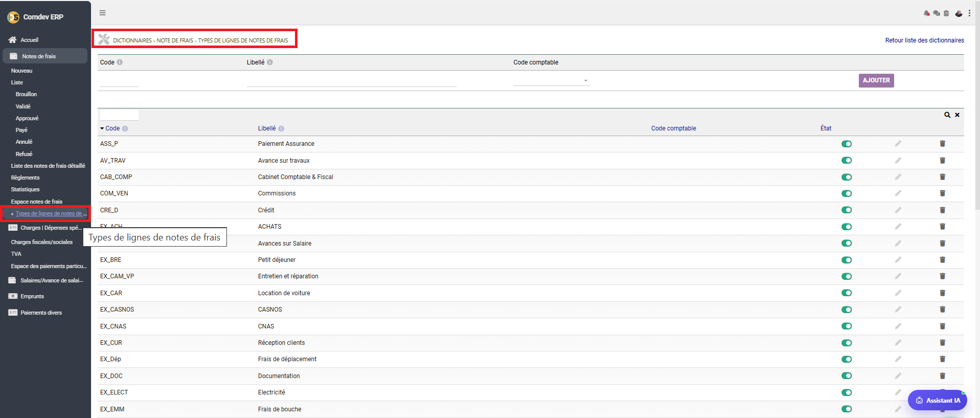Delete the CNAS row
Image resolution: width=980 pixels, height=418 pixels.
(942, 326)
